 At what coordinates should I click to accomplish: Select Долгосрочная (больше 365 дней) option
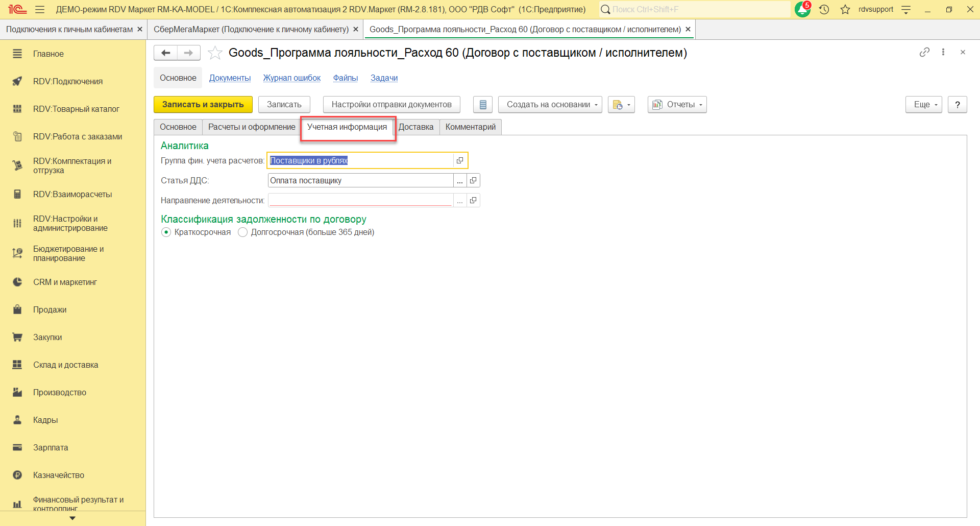(243, 232)
